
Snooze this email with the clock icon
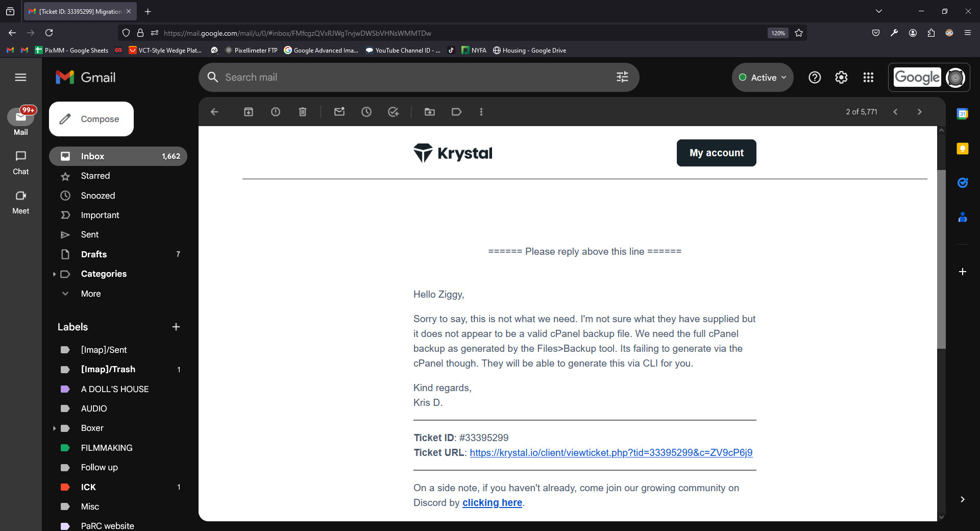(366, 112)
